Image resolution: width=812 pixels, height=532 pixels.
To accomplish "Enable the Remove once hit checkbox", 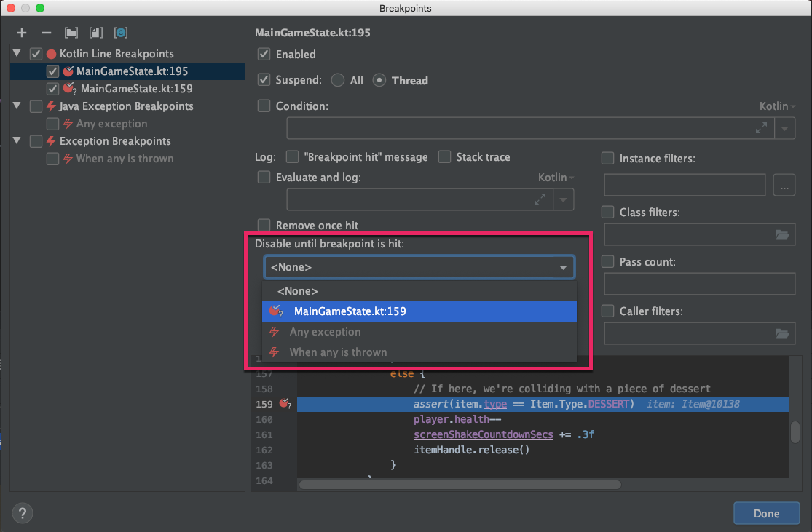I will click(x=264, y=225).
